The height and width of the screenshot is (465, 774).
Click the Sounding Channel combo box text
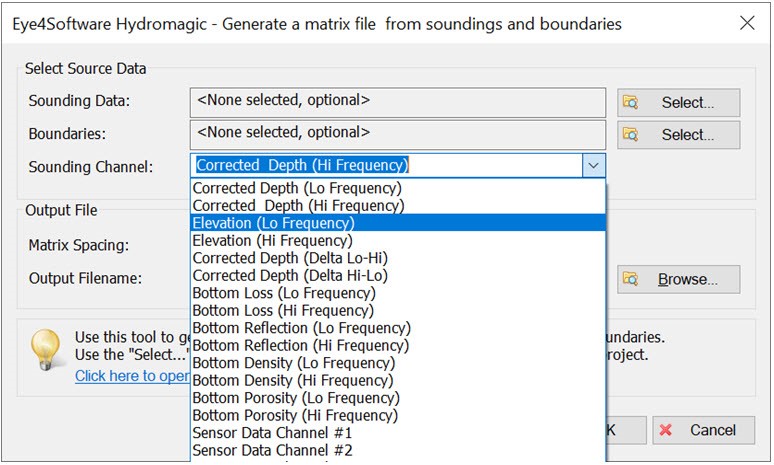click(302, 165)
